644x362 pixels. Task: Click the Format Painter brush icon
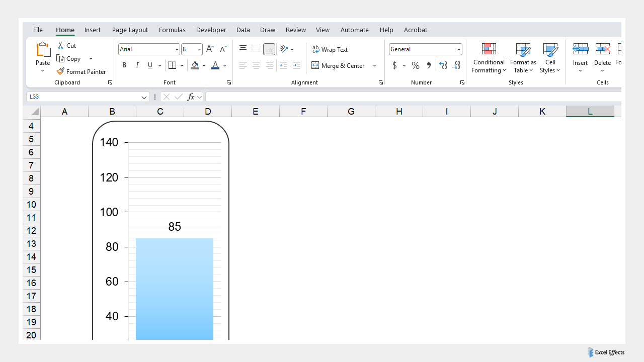point(60,72)
